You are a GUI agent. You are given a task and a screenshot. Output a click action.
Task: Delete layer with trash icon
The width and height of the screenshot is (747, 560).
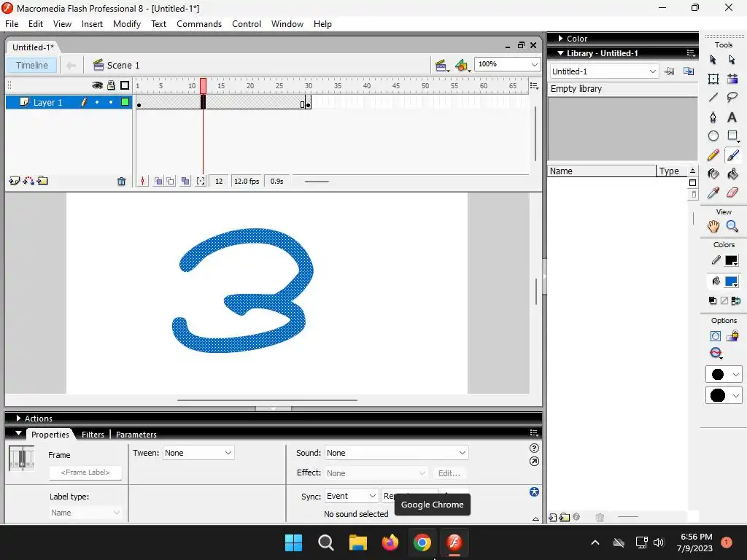pos(122,181)
